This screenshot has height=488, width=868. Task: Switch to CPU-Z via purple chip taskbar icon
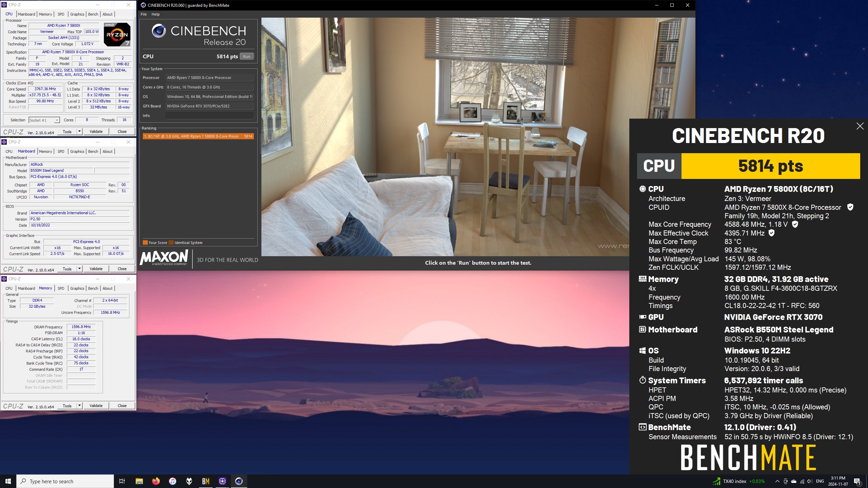[x=222, y=481]
